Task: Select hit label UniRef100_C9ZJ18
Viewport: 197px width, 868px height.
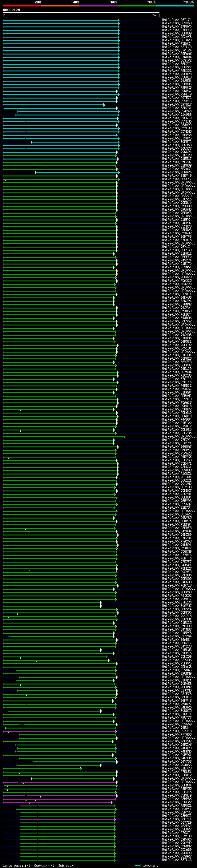Action: (177, 731)
